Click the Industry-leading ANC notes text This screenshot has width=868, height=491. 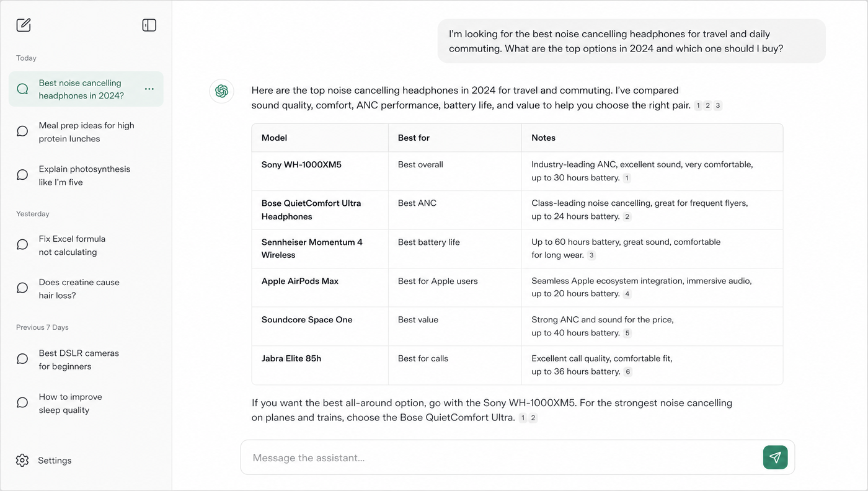642,171
